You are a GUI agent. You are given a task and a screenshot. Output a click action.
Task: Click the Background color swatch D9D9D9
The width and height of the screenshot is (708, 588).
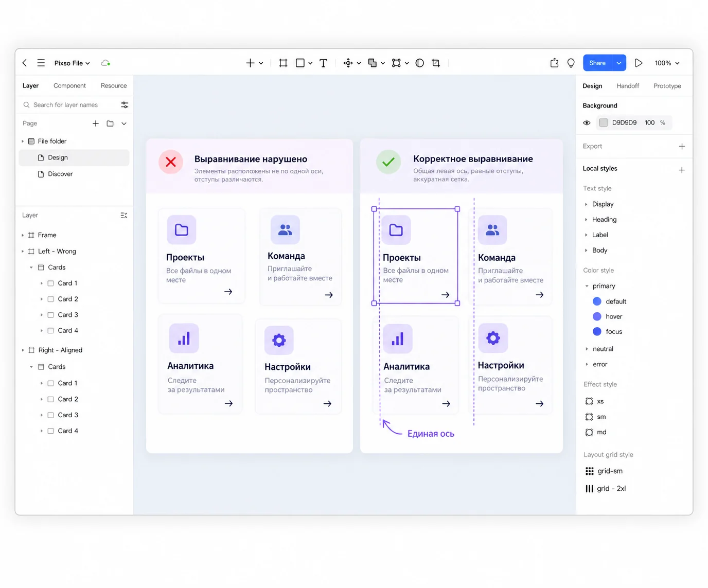(604, 122)
